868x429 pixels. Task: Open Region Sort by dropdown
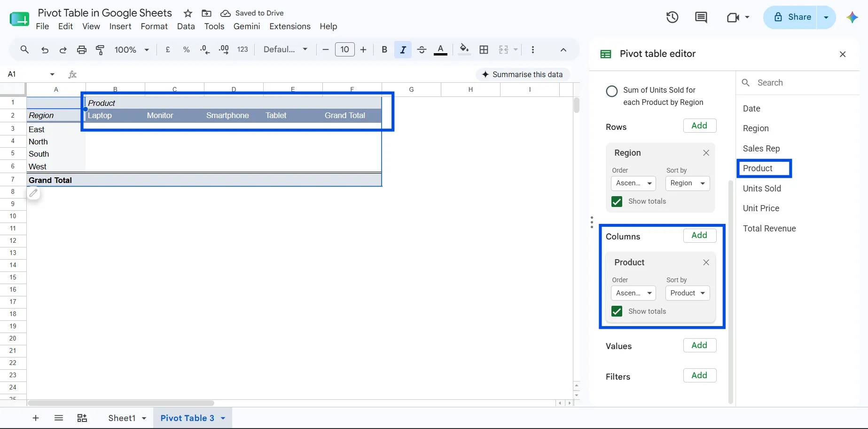(688, 183)
